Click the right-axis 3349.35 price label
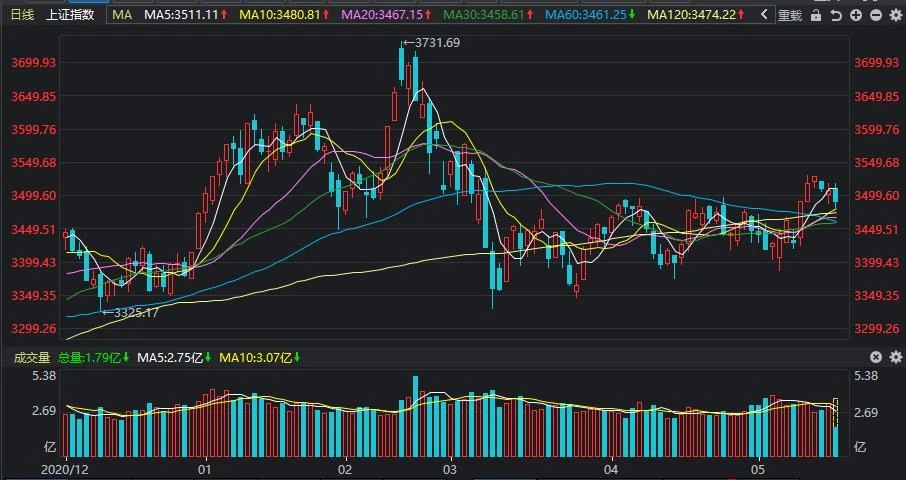Screen dimensions: 906x480 coord(875,296)
